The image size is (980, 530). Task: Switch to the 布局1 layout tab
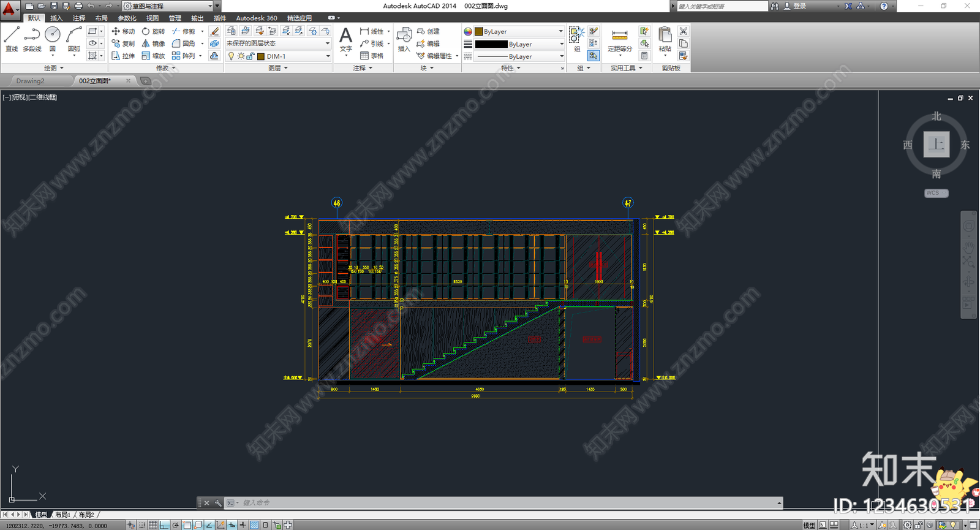tap(62, 515)
